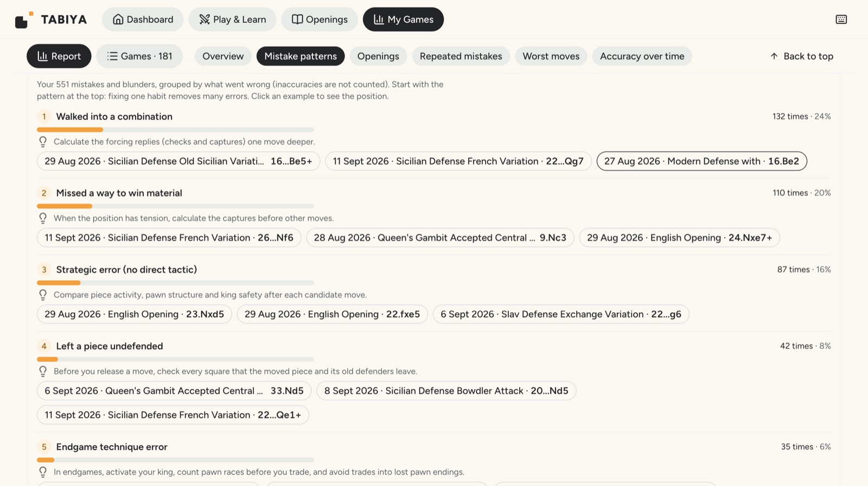Click the rank number 5 badge
868x486 pixels.
coord(44,447)
